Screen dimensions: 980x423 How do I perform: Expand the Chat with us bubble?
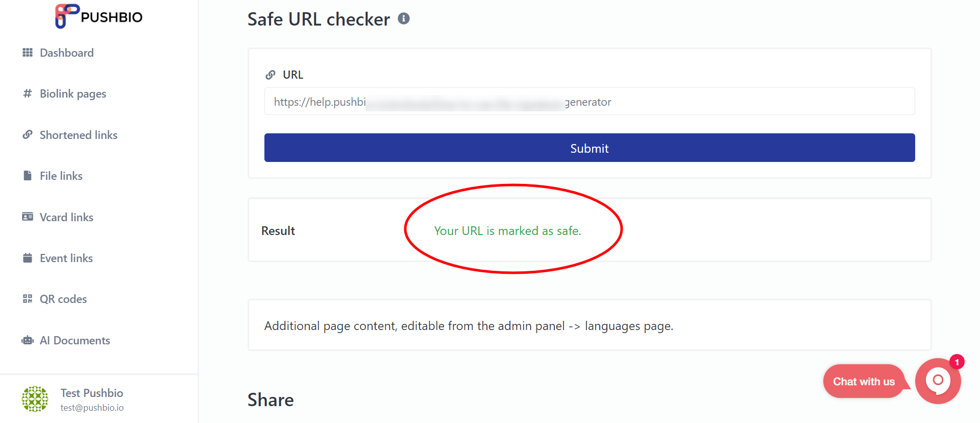(x=864, y=381)
